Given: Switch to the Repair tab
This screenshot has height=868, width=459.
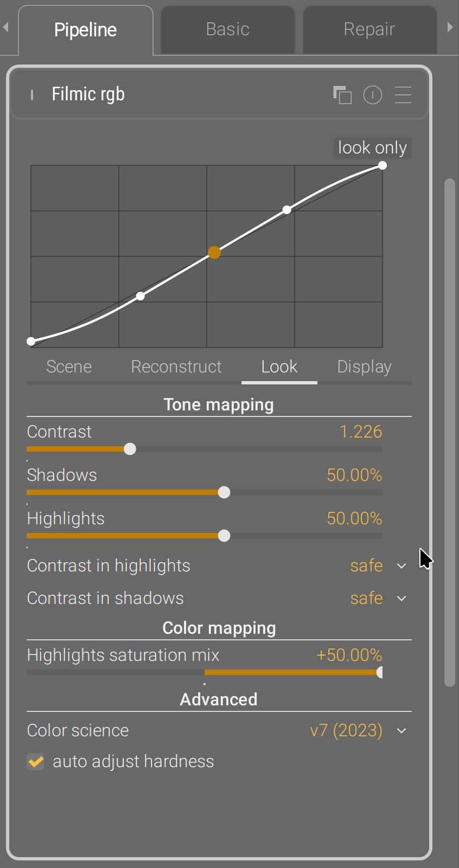Looking at the screenshot, I should coord(369,29).
